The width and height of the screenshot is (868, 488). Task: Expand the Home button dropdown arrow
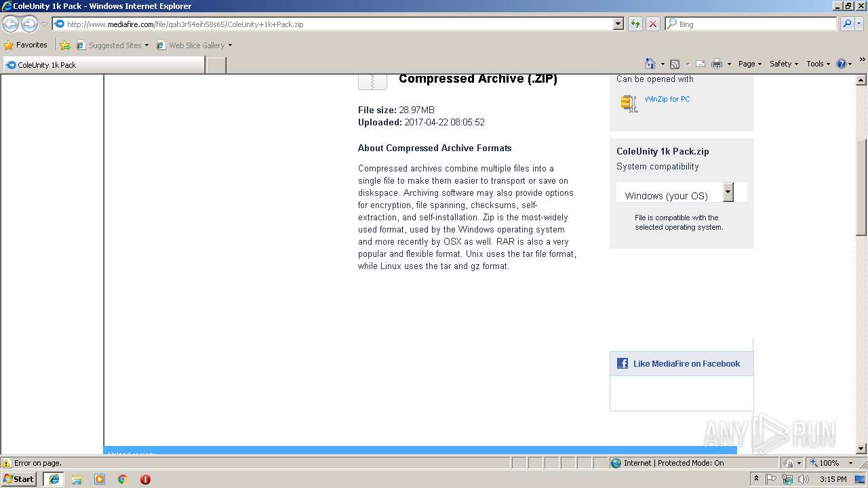click(663, 64)
